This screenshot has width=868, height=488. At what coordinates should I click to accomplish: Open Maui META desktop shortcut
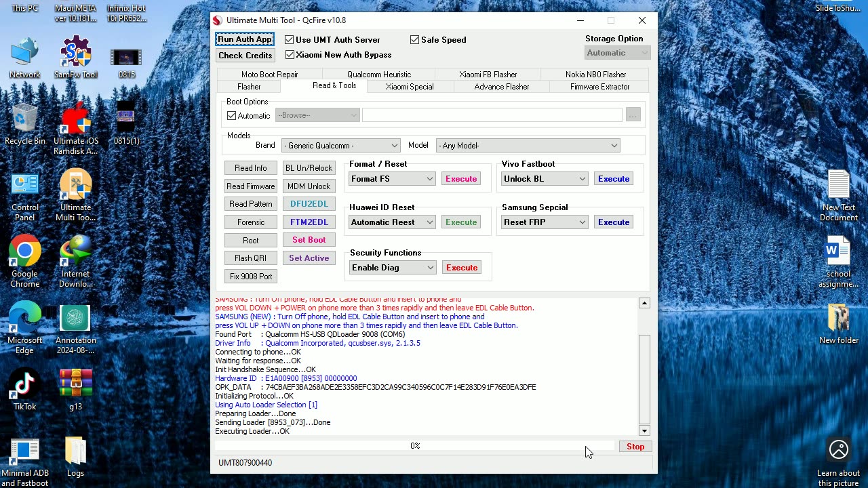pyautogui.click(x=75, y=14)
